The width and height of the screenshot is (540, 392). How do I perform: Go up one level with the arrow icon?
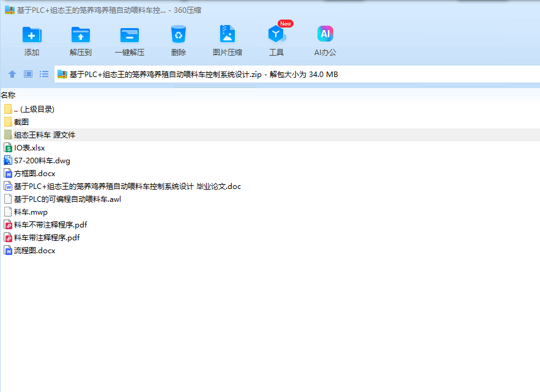click(12, 74)
